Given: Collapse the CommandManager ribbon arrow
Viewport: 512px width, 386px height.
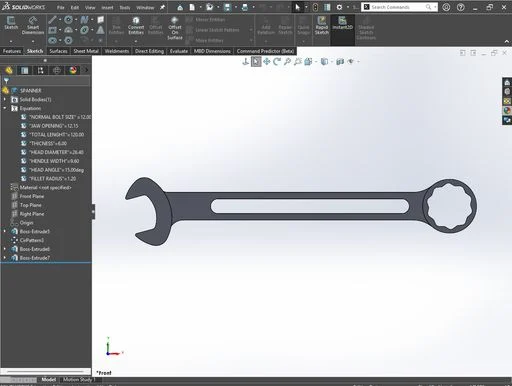Looking at the screenshot, I should tap(507, 41).
